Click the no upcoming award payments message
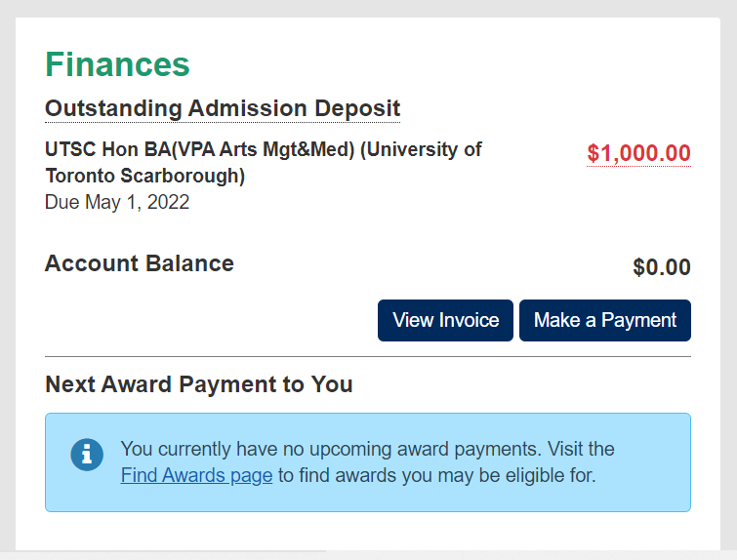 click(x=368, y=462)
